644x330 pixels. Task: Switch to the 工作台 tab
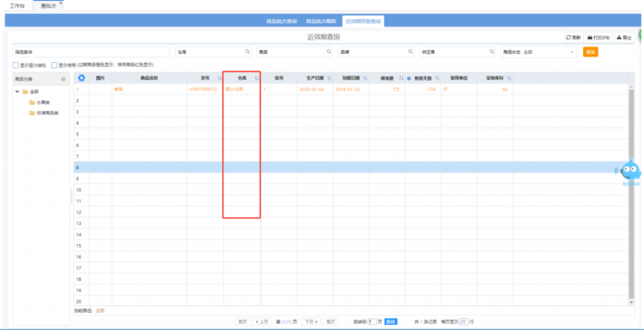click(x=17, y=6)
